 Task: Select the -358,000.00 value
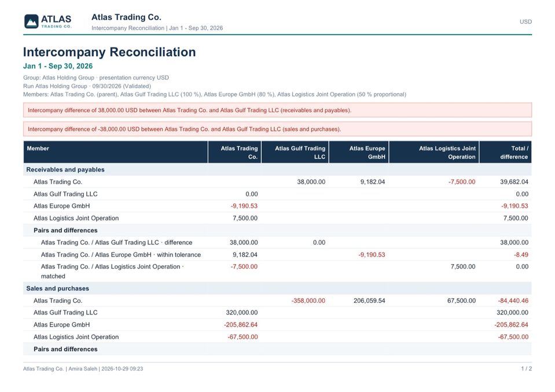308,301
